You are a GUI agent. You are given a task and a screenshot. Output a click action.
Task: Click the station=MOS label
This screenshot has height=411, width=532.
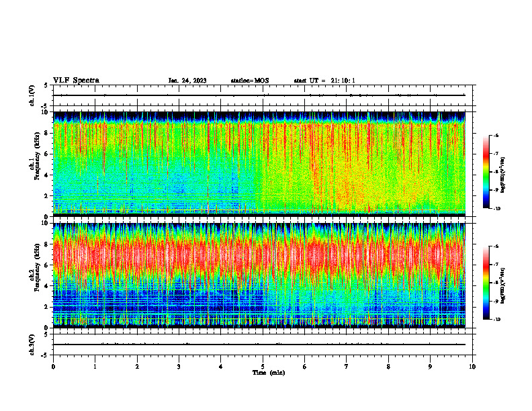(250, 81)
